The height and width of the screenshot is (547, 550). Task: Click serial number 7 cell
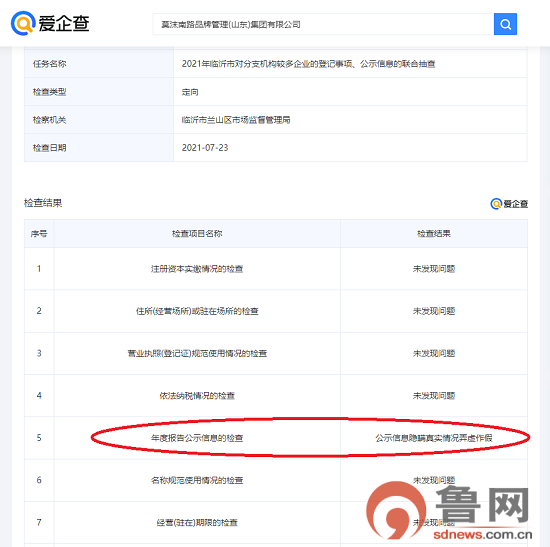tap(39, 522)
